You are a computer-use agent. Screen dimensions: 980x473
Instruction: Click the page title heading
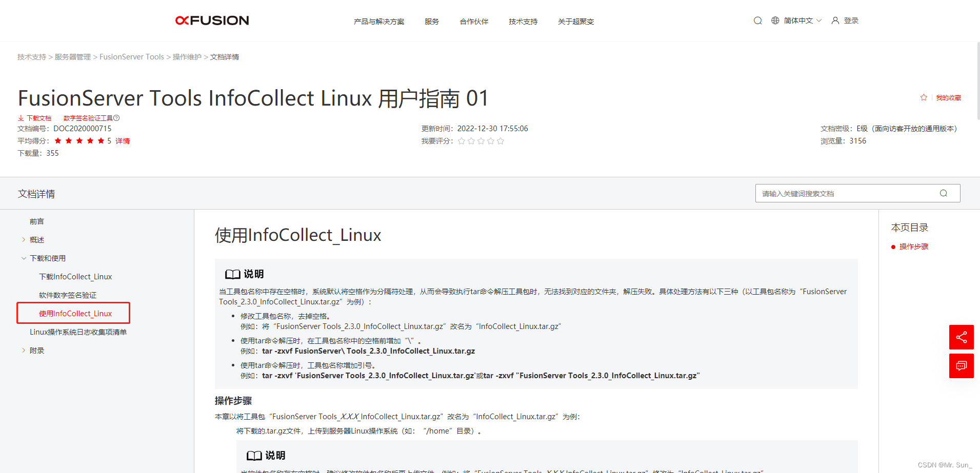(253, 98)
